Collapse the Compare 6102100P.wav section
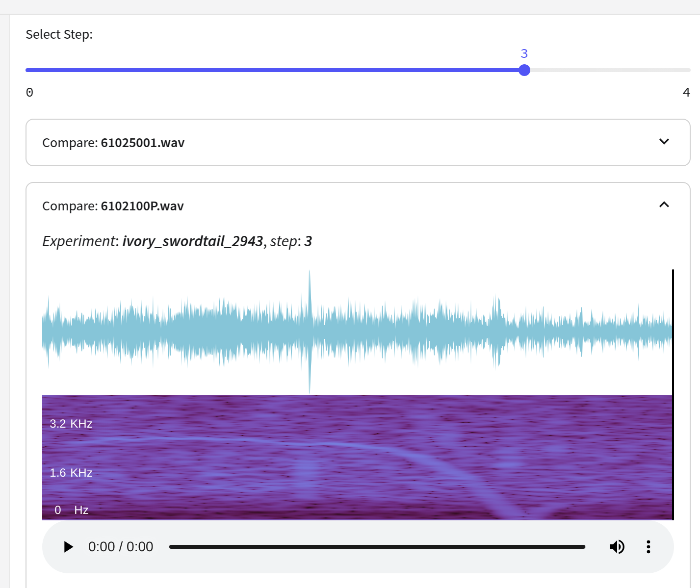Image resolution: width=700 pixels, height=588 pixels. coord(664,205)
